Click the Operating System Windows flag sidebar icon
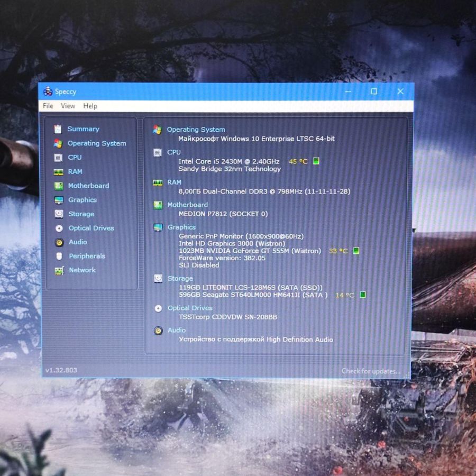Image resolution: width=476 pixels, height=476 pixels. pyautogui.click(x=58, y=143)
